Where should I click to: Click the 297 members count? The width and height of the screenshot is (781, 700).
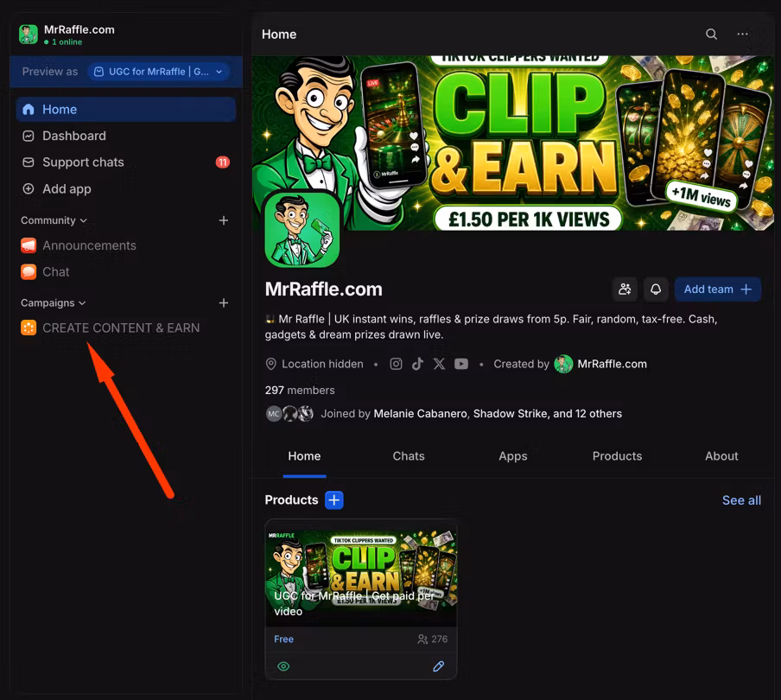click(300, 390)
